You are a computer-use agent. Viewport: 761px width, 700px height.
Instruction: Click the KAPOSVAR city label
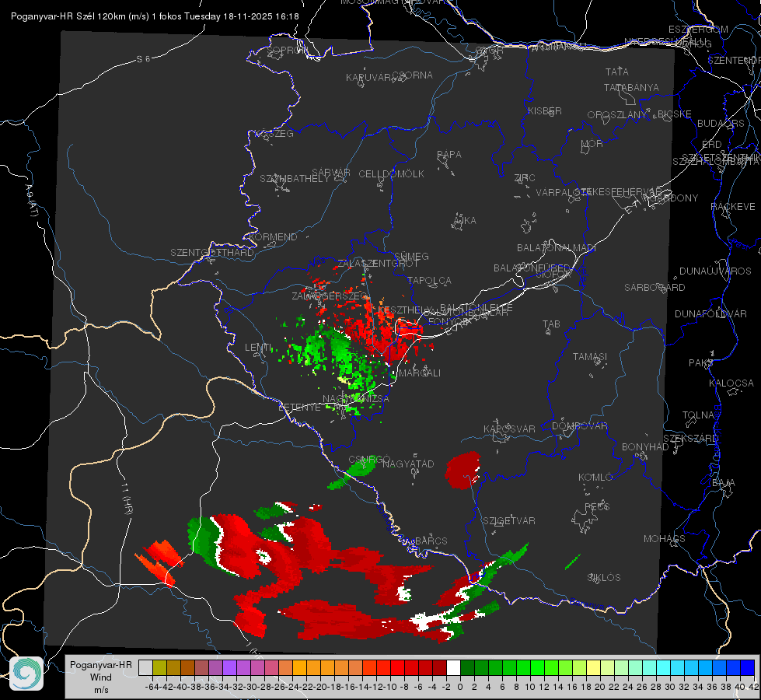(509, 429)
